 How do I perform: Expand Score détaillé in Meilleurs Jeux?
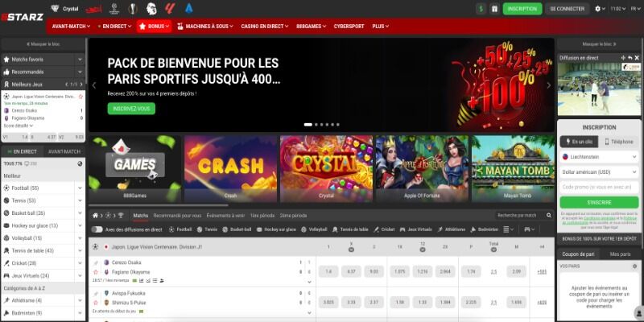(19, 126)
